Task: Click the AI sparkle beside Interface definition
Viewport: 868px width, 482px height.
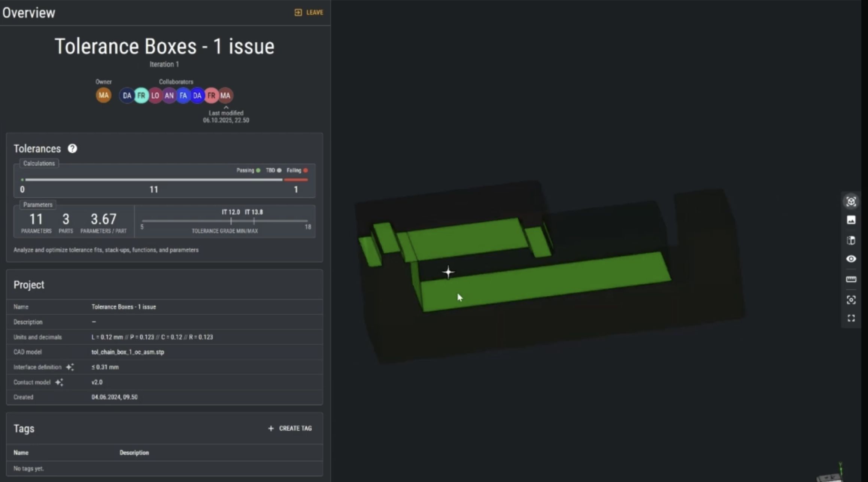Action: [x=70, y=367]
